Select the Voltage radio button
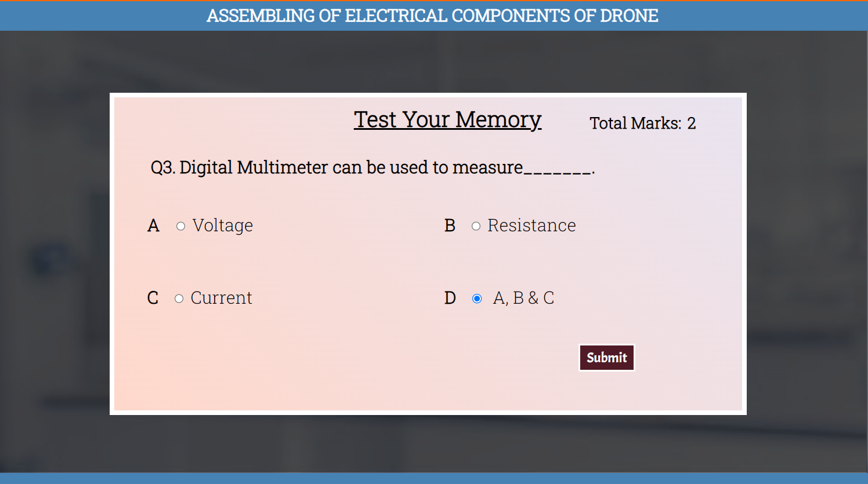868x484 pixels. pyautogui.click(x=181, y=226)
